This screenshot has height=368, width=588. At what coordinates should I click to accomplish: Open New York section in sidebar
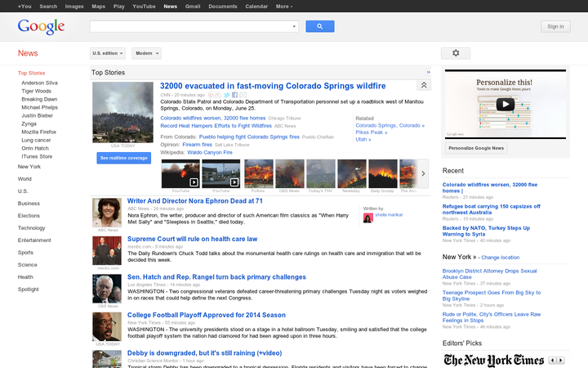[x=29, y=166]
